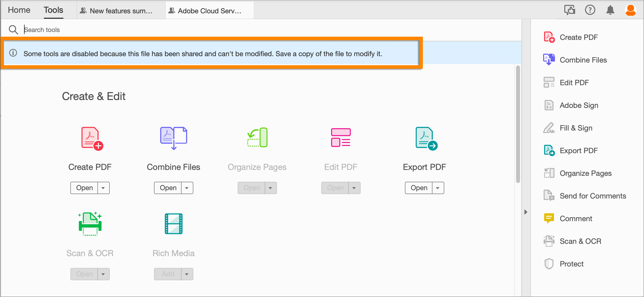Open the Comment tool in the sidebar
The image size is (644, 297).
(x=576, y=218)
